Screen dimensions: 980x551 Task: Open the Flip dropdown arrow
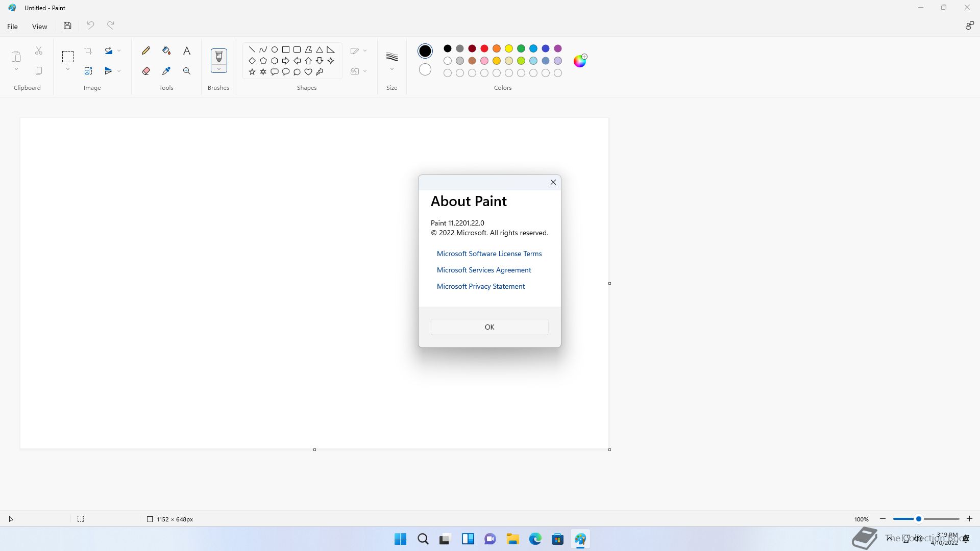click(119, 71)
